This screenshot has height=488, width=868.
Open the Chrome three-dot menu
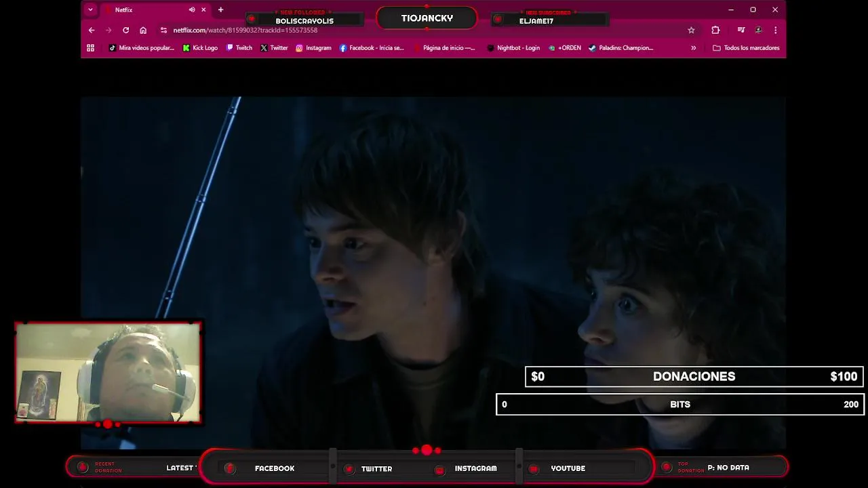click(x=775, y=30)
